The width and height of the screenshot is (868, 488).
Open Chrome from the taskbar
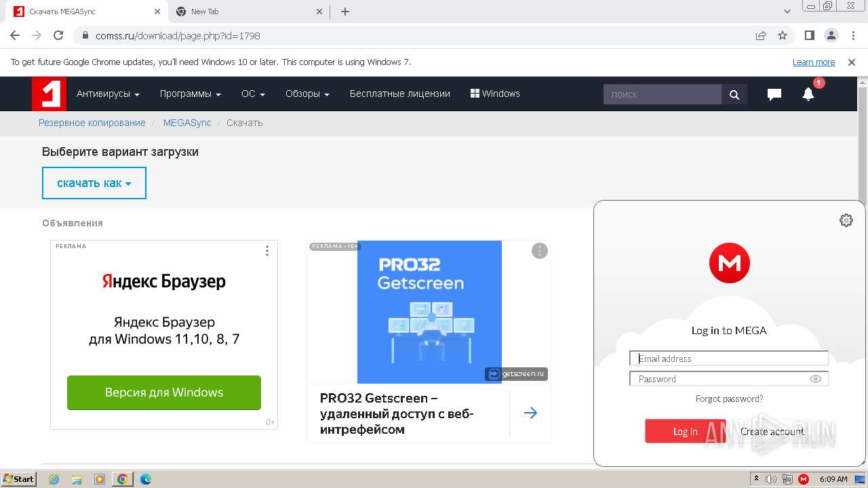122,479
